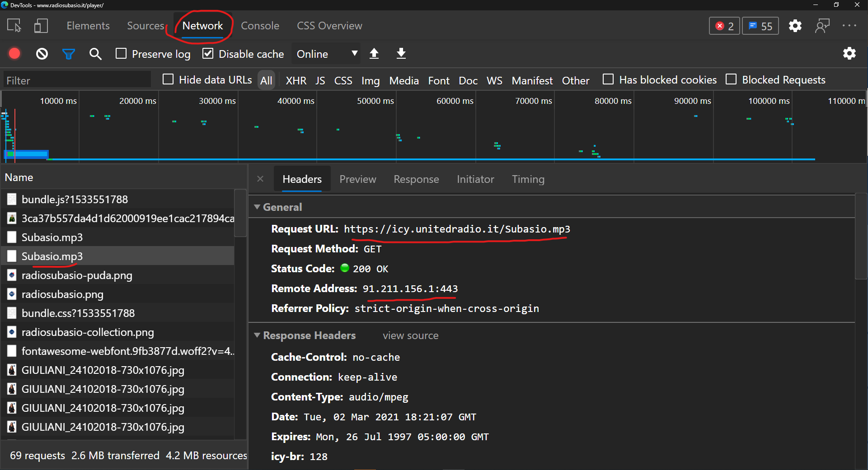Viewport: 868px width, 470px height.
Task: Switch to the Elements tab
Action: coord(88,26)
